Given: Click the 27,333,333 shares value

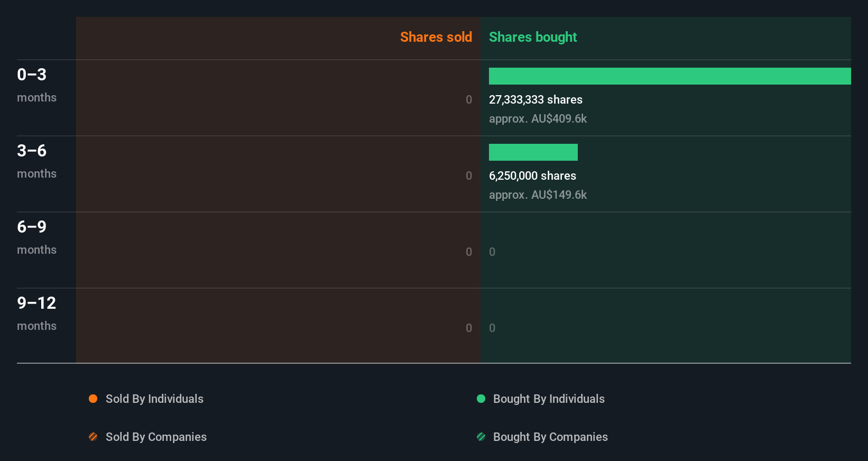Looking at the screenshot, I should [535, 99].
